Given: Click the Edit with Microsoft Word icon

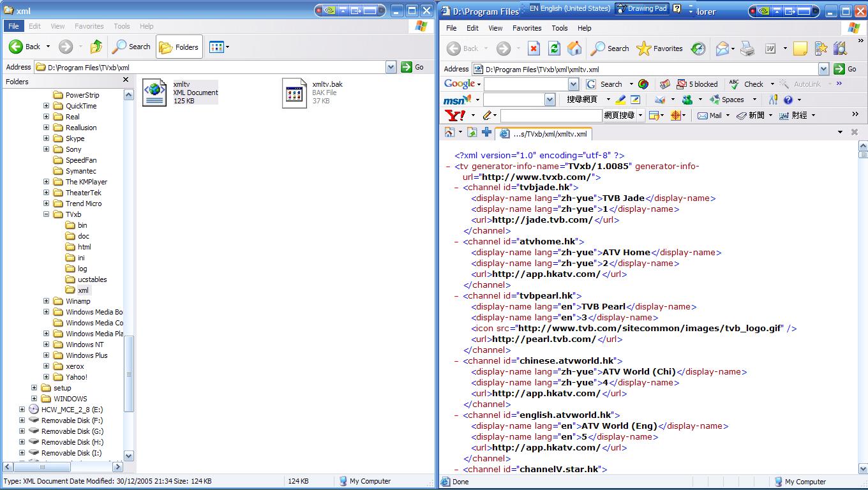Looking at the screenshot, I should (x=770, y=48).
